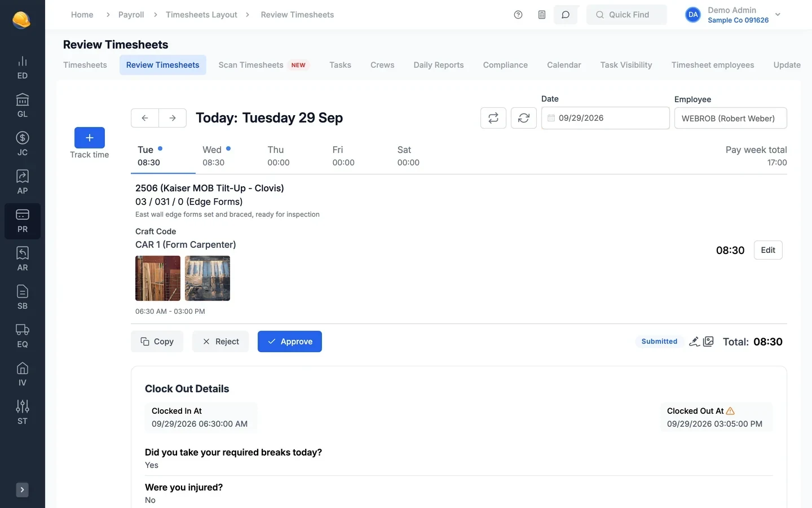This screenshot has height=508, width=812.
Task: Open the AR module in sidebar
Action: 23,260
